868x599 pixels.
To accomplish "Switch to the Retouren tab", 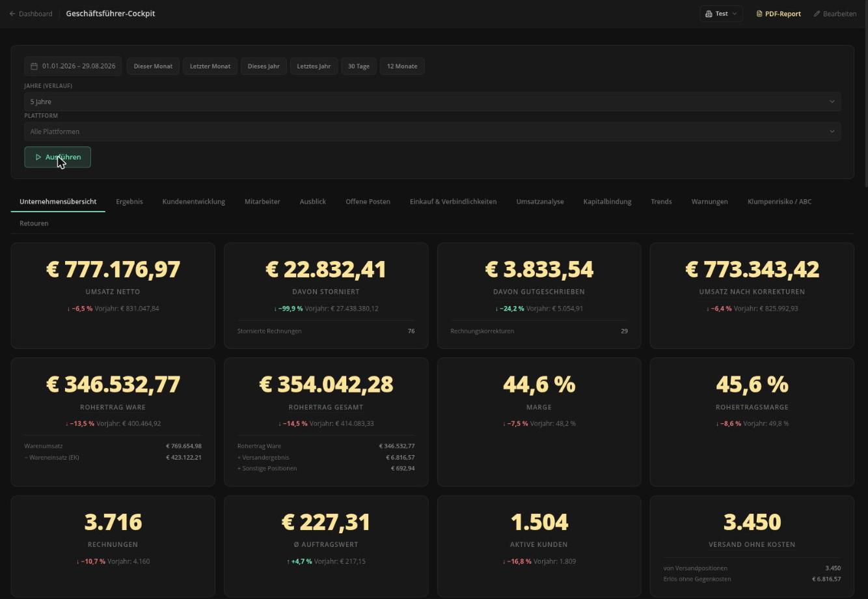I will point(34,223).
